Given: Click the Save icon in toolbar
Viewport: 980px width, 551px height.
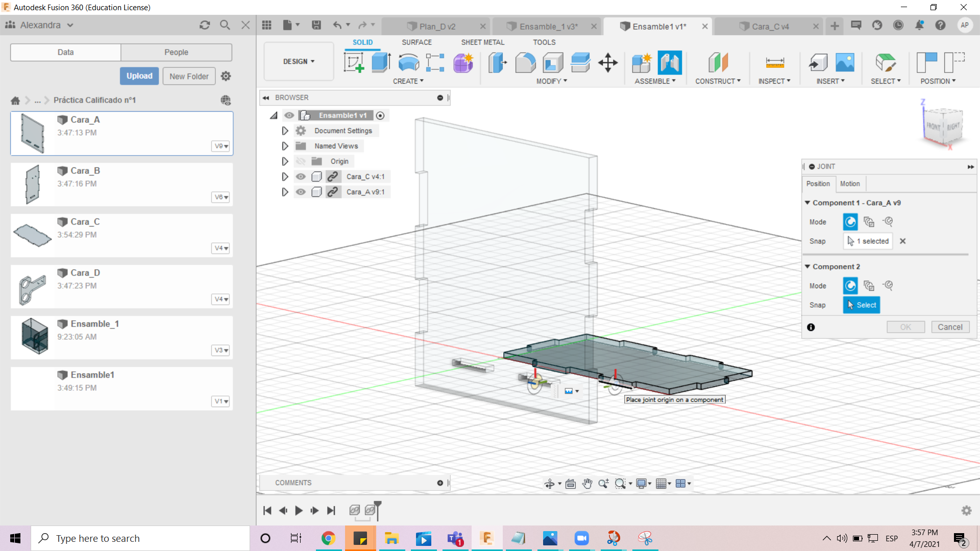Looking at the screenshot, I should (x=316, y=25).
